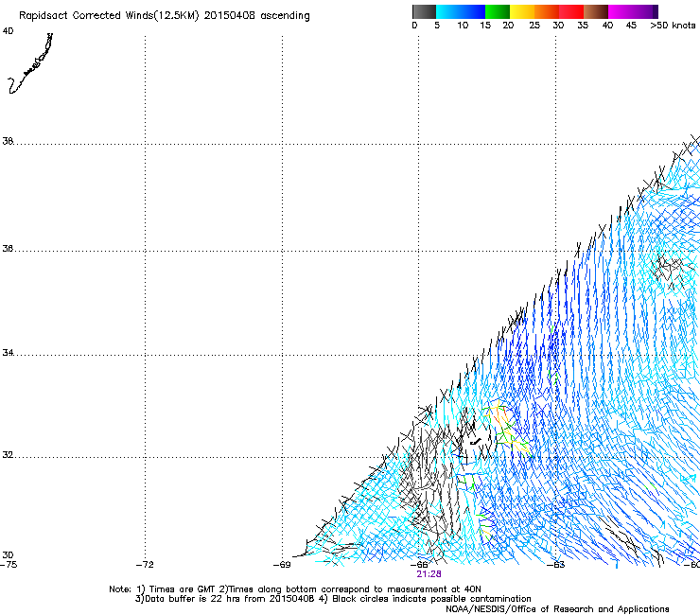The image size is (700, 615).
Task: Click the '45' tick label on color scale
Action: click(x=631, y=26)
